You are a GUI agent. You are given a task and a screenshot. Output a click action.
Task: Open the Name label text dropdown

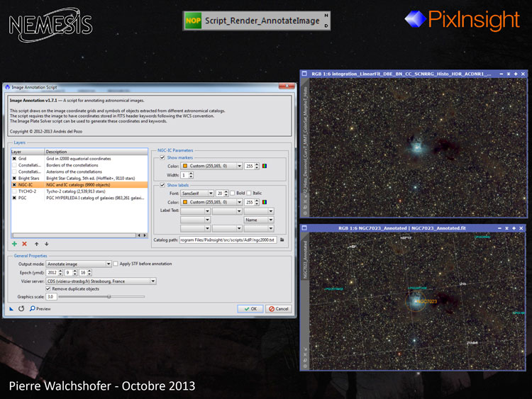point(258,220)
